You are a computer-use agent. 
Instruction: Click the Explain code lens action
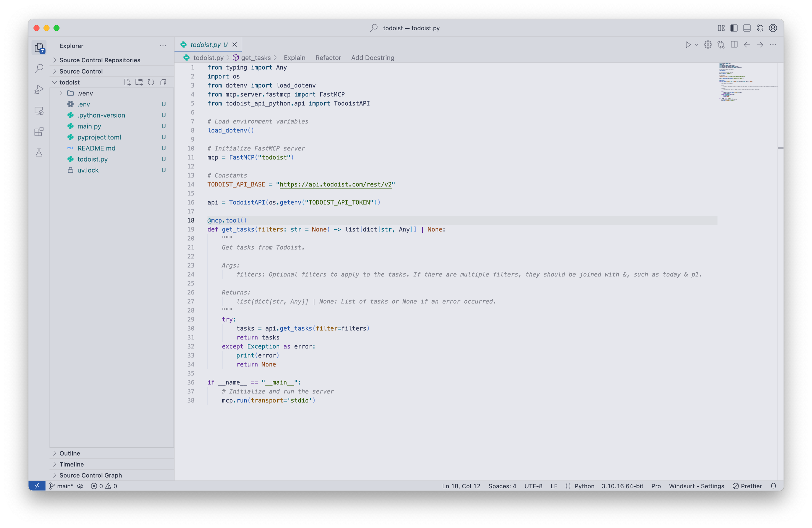coord(294,58)
